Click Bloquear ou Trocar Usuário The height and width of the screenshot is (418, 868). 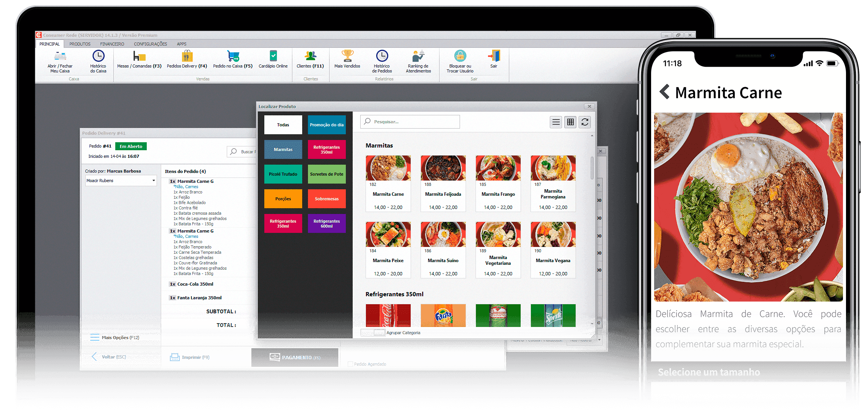pyautogui.click(x=460, y=61)
